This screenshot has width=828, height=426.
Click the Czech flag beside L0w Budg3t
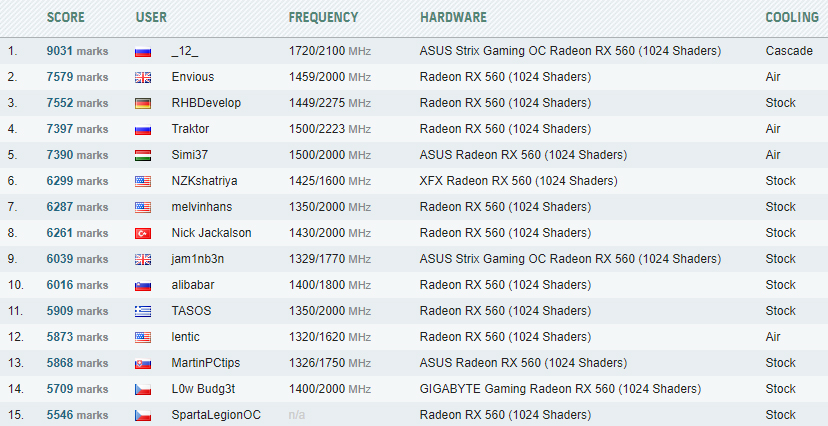coord(143,390)
